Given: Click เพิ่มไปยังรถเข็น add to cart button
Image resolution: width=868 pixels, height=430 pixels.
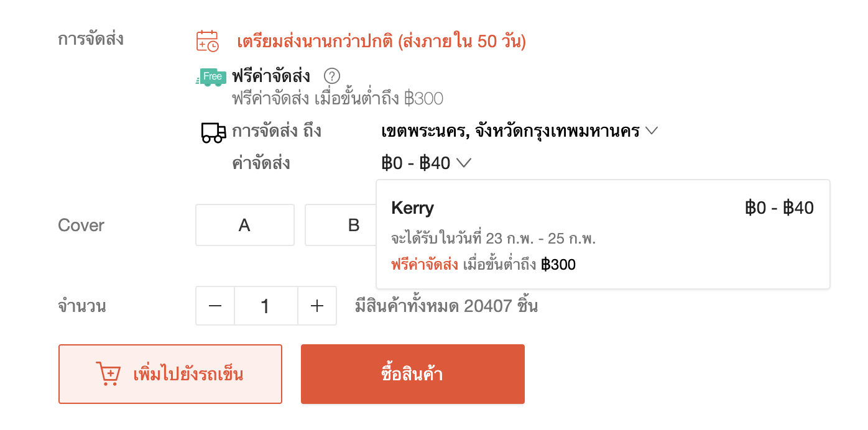Looking at the screenshot, I should coord(170,374).
